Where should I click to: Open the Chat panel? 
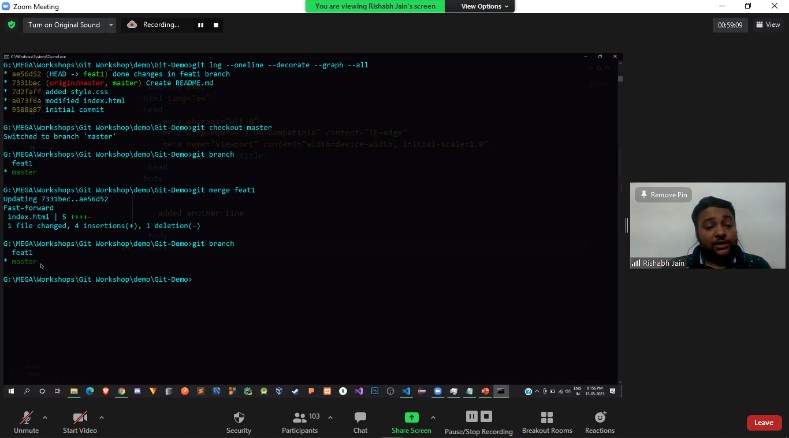tap(360, 417)
